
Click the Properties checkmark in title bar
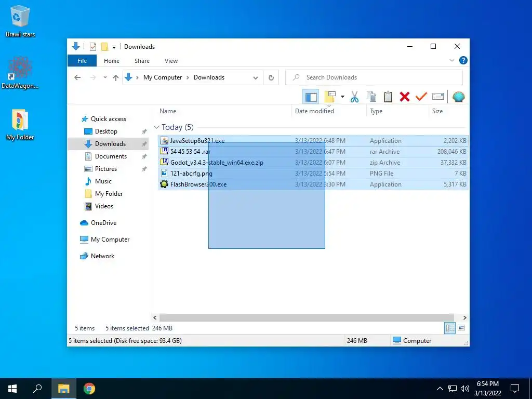(92, 46)
